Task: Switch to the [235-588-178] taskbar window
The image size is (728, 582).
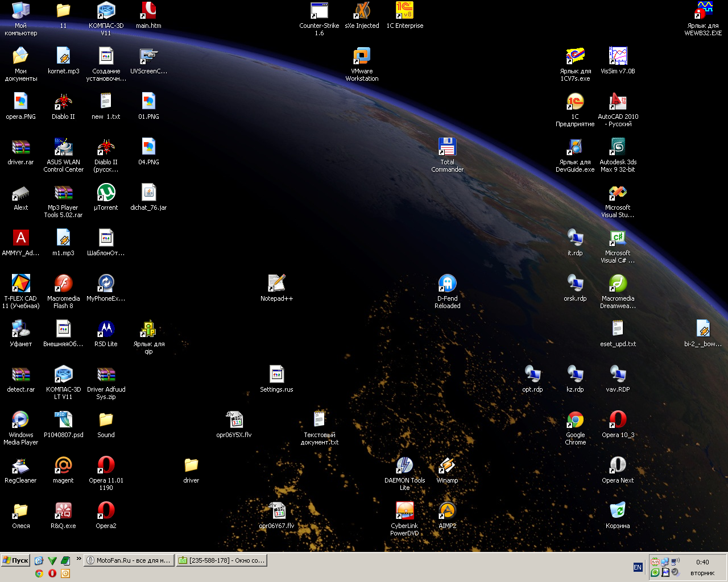Action: pos(221,560)
